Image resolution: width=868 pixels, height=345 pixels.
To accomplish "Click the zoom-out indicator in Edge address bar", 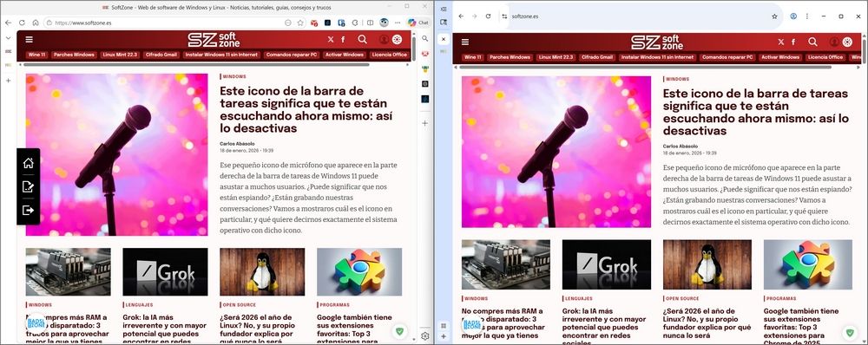I will [x=287, y=23].
